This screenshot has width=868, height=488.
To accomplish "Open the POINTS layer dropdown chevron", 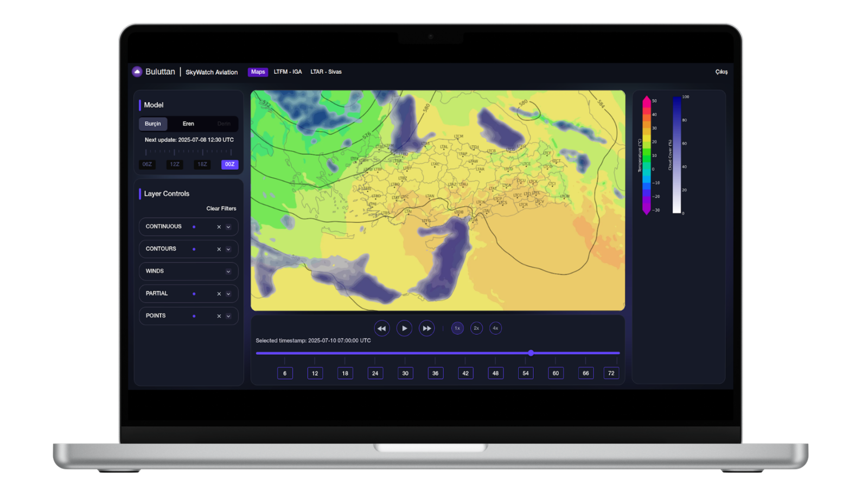I will [228, 316].
